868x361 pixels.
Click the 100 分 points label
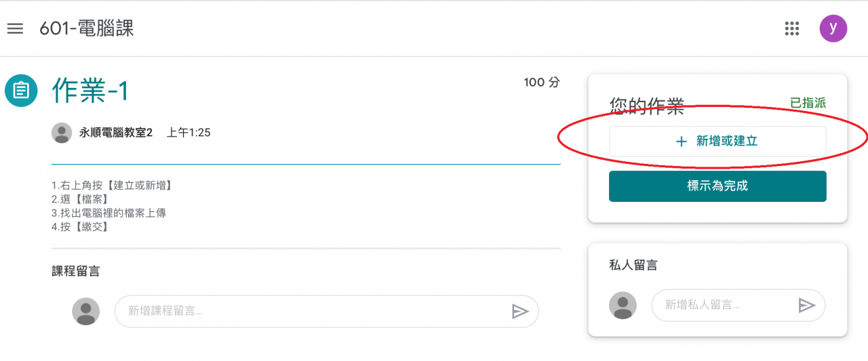[x=542, y=83]
